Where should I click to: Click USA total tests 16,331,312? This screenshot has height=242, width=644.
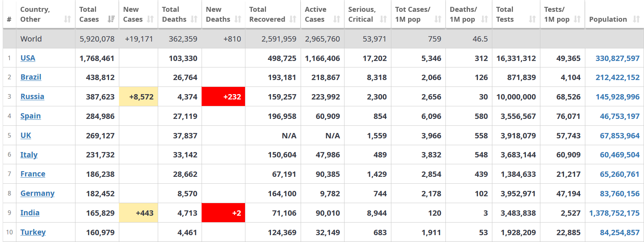(x=516, y=58)
